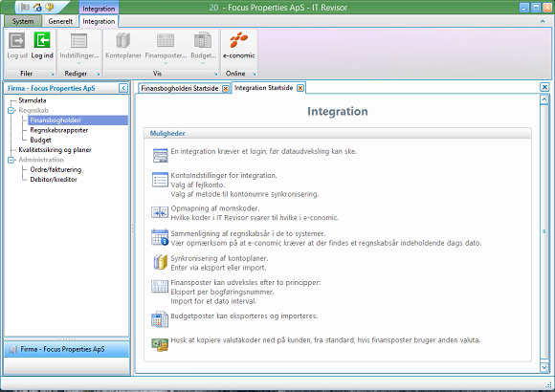Viewport: 555px width, 392px height.
Task: Click the regnskabsår calendar icon
Action: tap(160, 237)
